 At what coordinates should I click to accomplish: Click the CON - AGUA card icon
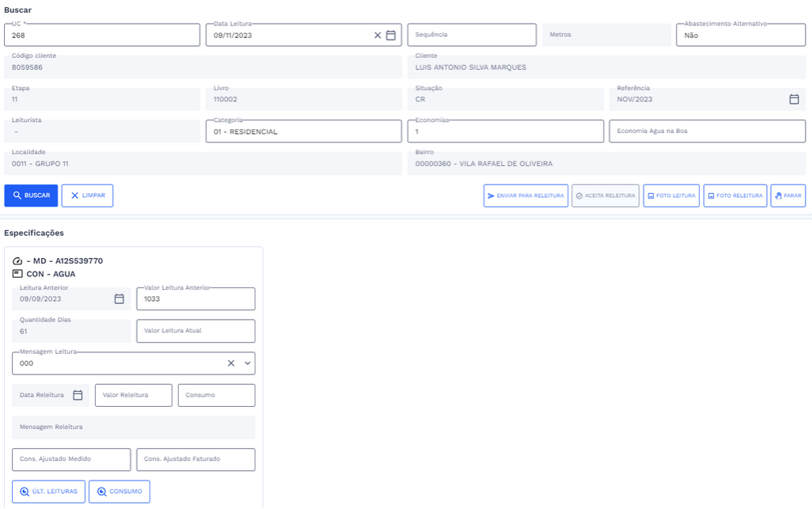click(x=17, y=274)
